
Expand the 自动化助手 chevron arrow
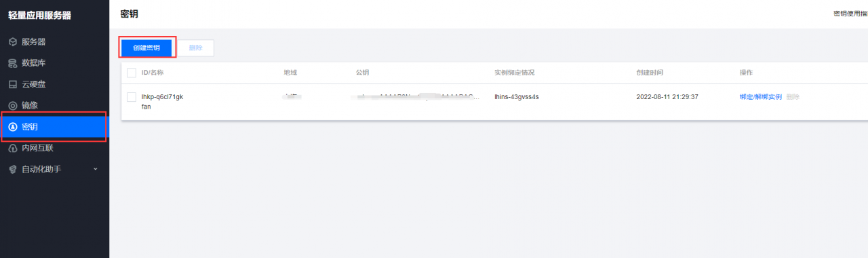tap(96, 169)
